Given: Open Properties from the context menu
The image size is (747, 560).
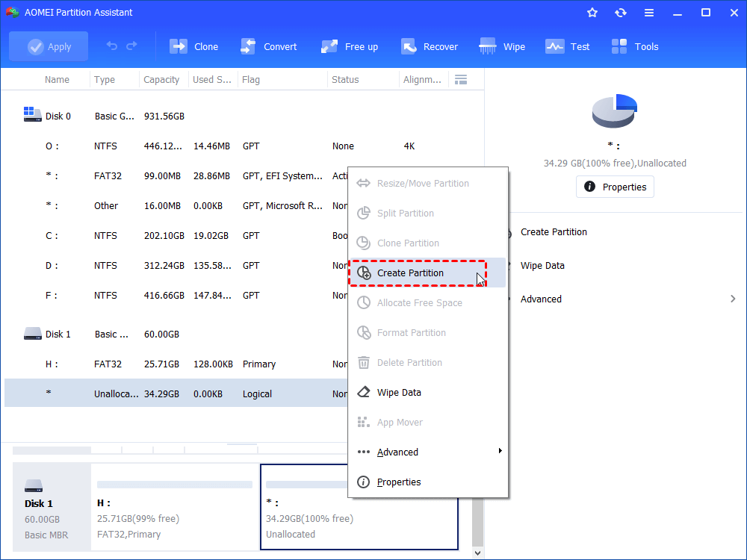Looking at the screenshot, I should point(399,482).
